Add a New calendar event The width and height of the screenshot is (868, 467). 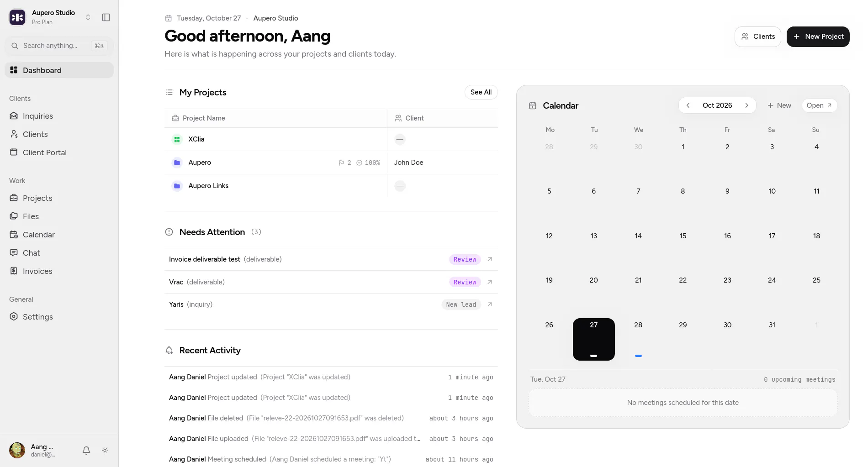pyautogui.click(x=779, y=105)
